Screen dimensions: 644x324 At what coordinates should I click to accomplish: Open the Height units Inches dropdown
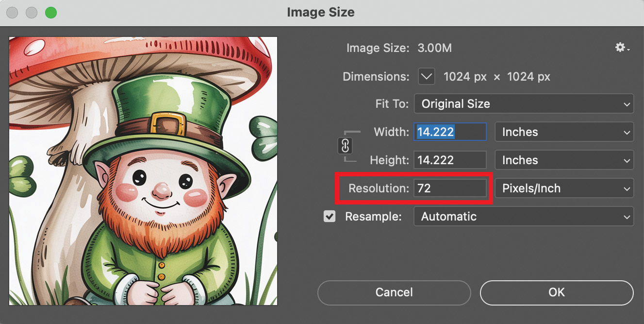click(564, 160)
